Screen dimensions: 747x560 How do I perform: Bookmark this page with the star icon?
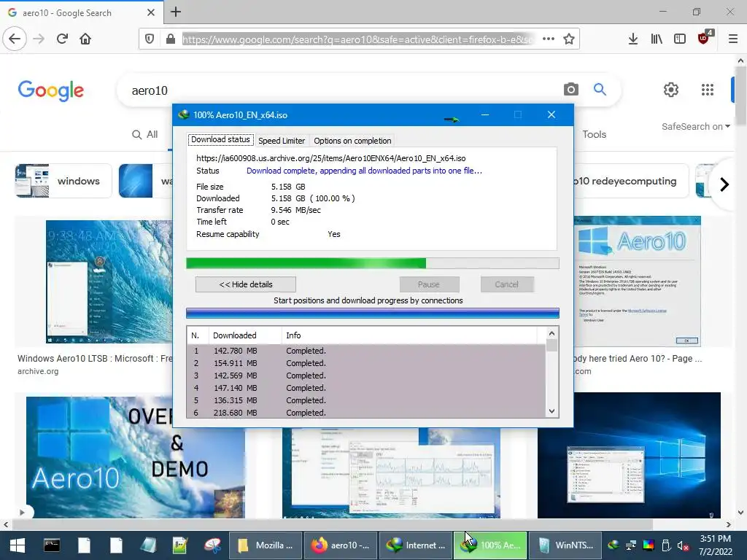pos(569,39)
